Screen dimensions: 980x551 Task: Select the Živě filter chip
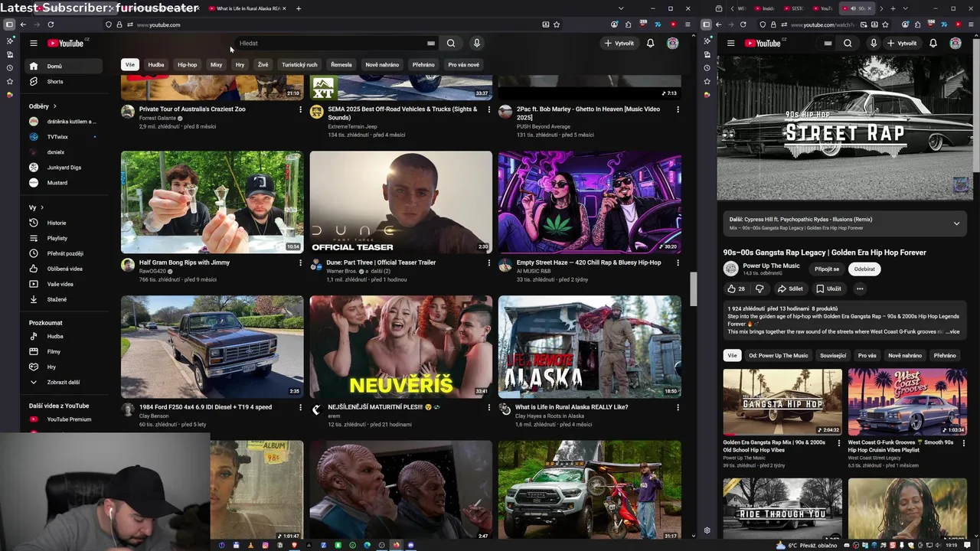click(263, 64)
